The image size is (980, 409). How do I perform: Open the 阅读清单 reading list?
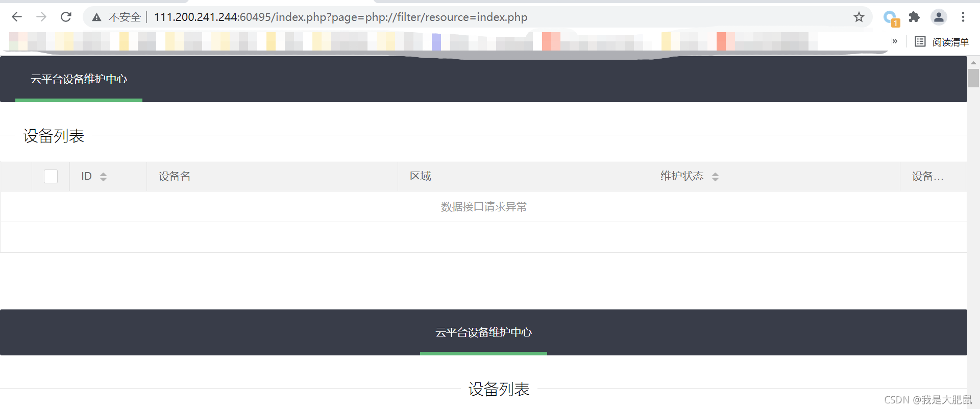point(942,42)
